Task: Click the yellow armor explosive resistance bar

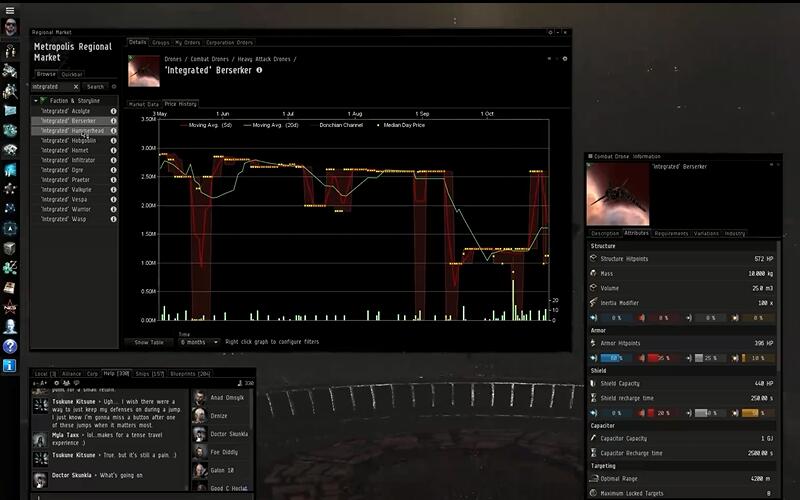Action: coord(758,358)
